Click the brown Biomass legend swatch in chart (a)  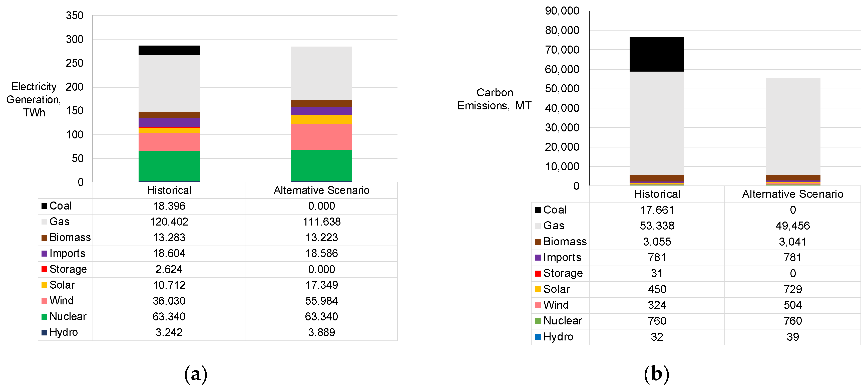coord(44,237)
